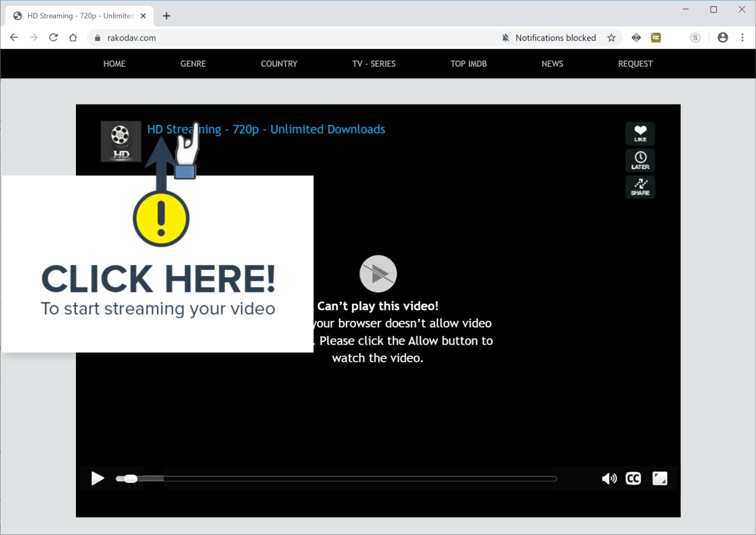Open a new browser tab

[x=167, y=16]
